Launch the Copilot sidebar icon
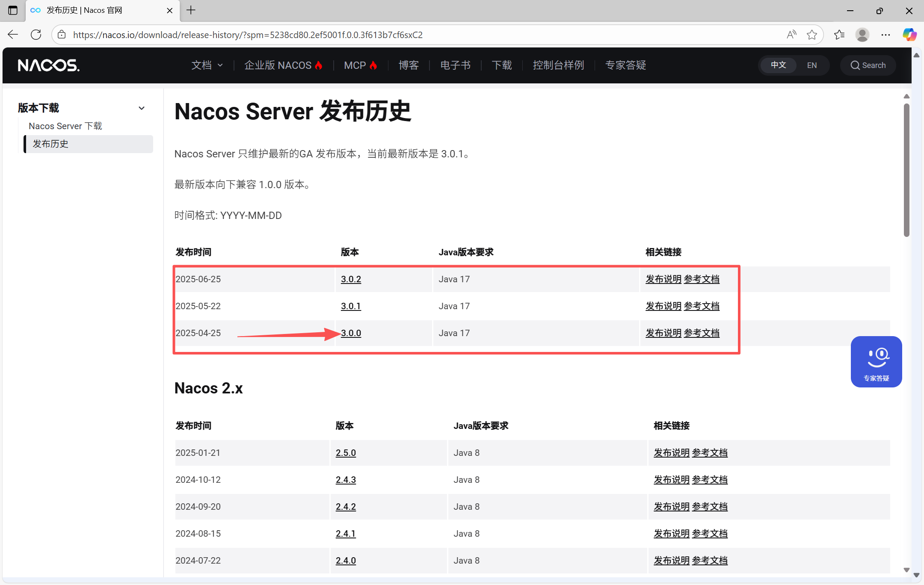The width and height of the screenshot is (924, 585). 909,35
